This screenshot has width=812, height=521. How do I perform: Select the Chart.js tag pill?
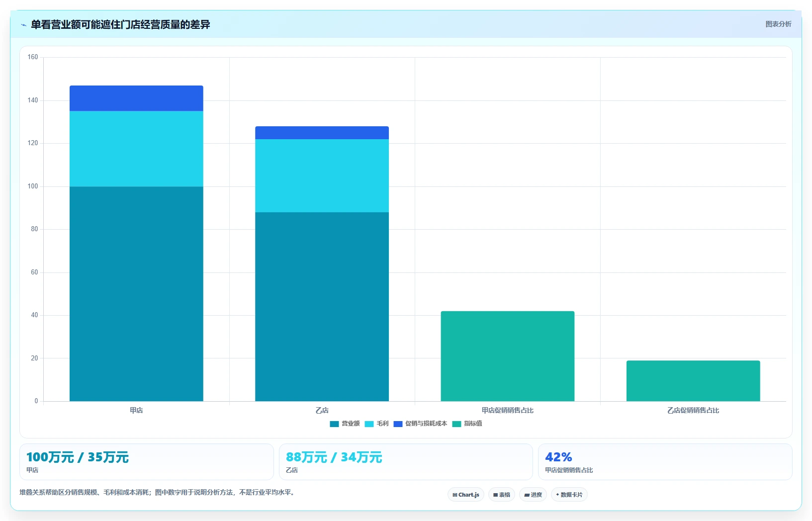[466, 495]
